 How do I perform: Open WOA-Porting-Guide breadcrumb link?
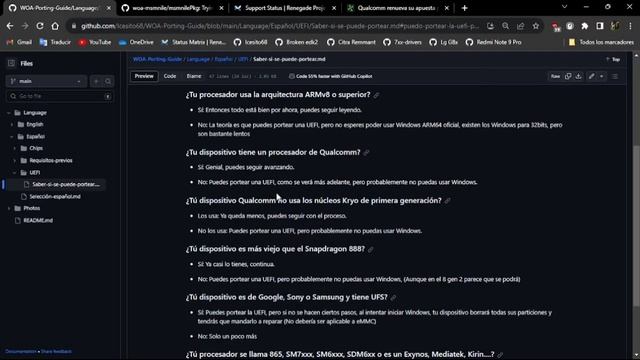pyautogui.click(x=157, y=59)
